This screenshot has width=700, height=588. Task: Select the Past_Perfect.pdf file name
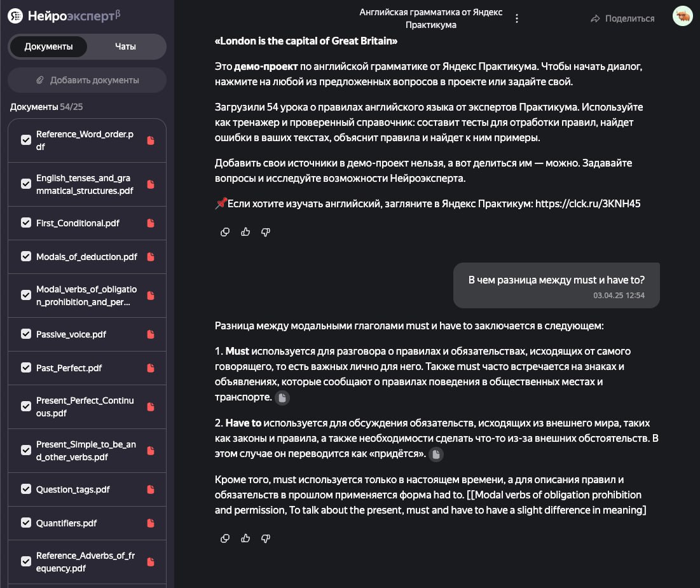pyautogui.click(x=69, y=368)
